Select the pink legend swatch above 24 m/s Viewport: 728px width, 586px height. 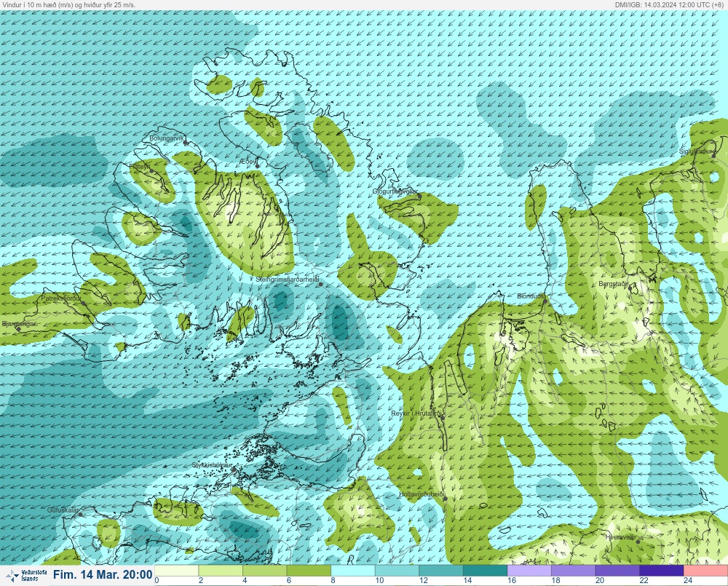point(705,571)
